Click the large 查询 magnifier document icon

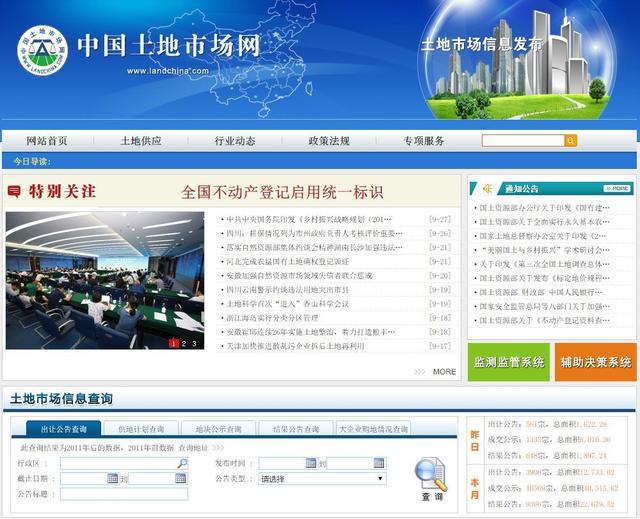coord(431,474)
